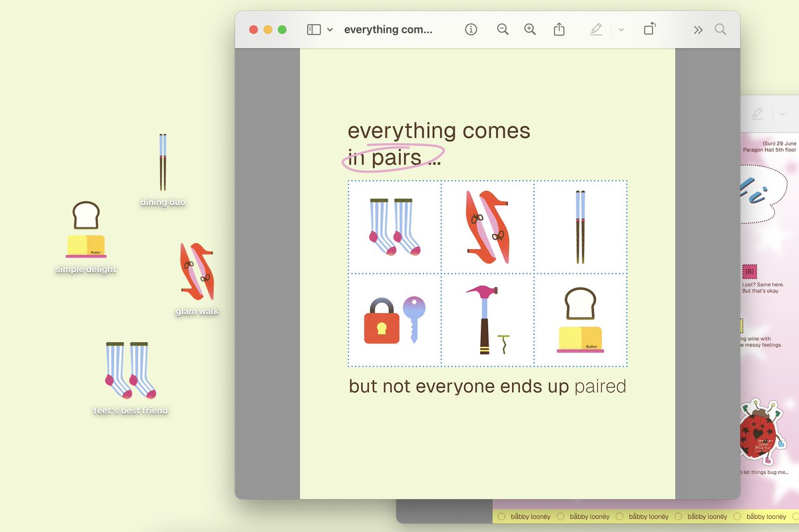Viewport: 799px width, 532px height.
Task: Click 'Paragon Hall 5th floor' in back window
Action: click(x=770, y=150)
